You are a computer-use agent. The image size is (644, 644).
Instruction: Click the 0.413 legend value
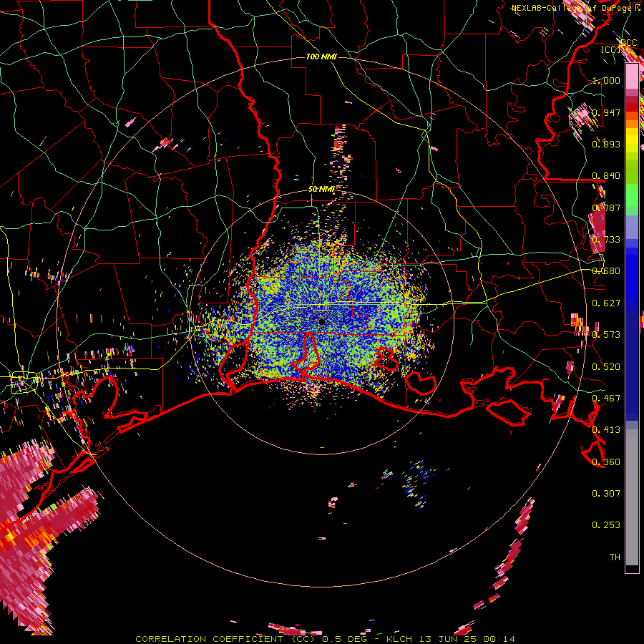pyautogui.click(x=606, y=430)
